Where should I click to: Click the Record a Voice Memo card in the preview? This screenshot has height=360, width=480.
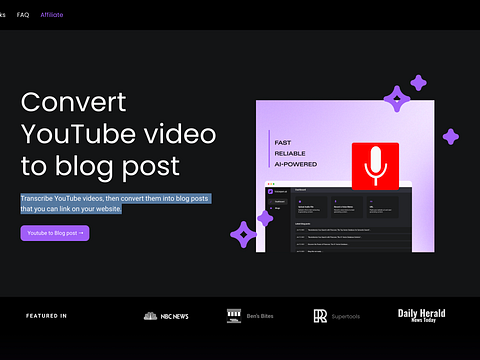(347, 207)
